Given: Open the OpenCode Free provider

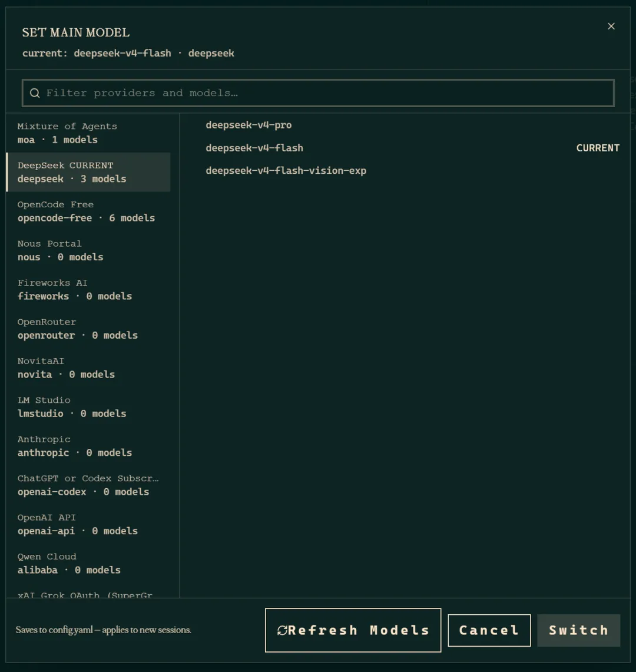Looking at the screenshot, I should pyautogui.click(x=89, y=211).
